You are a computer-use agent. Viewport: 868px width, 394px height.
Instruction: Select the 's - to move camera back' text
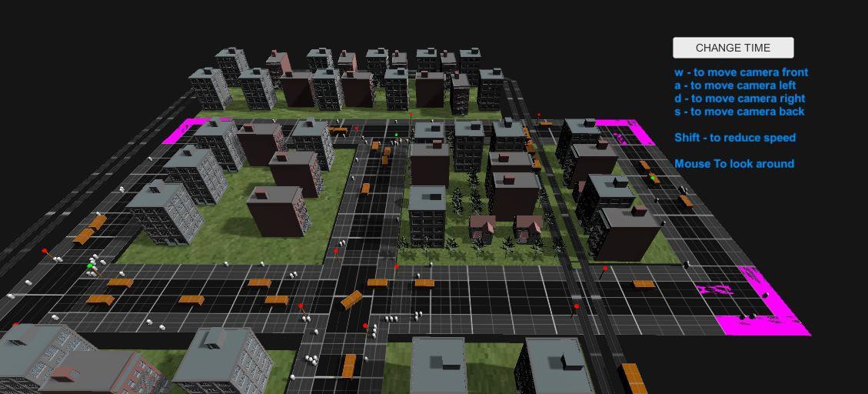point(739,112)
